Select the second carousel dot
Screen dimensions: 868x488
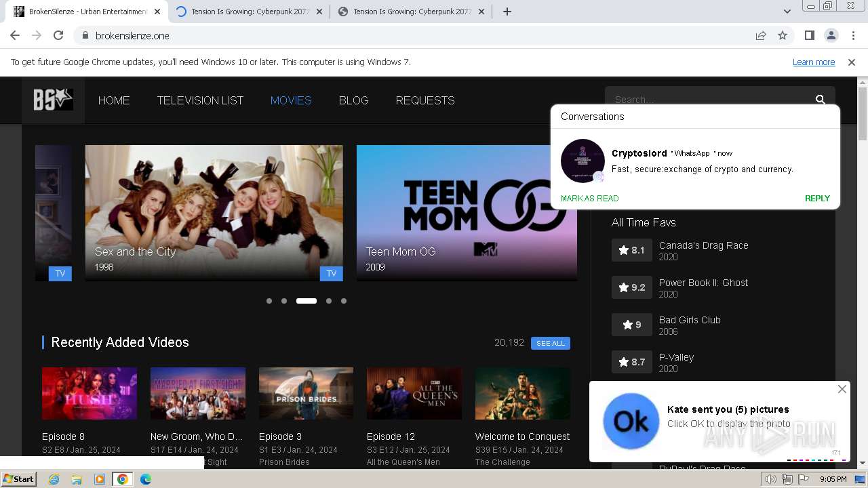point(284,301)
